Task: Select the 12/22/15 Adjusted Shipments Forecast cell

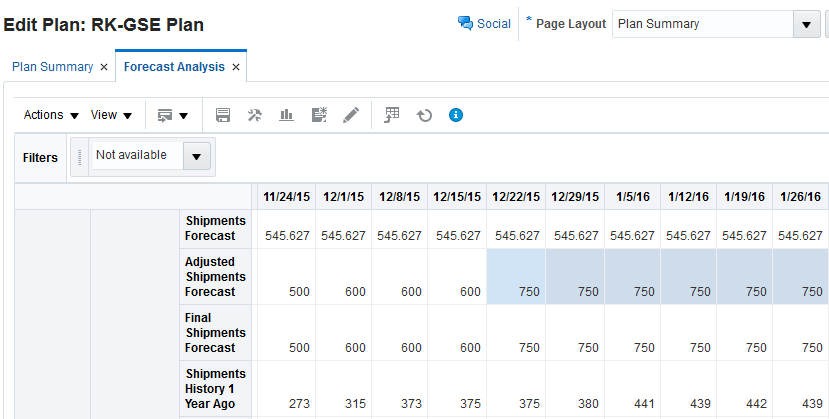Action: 515,277
